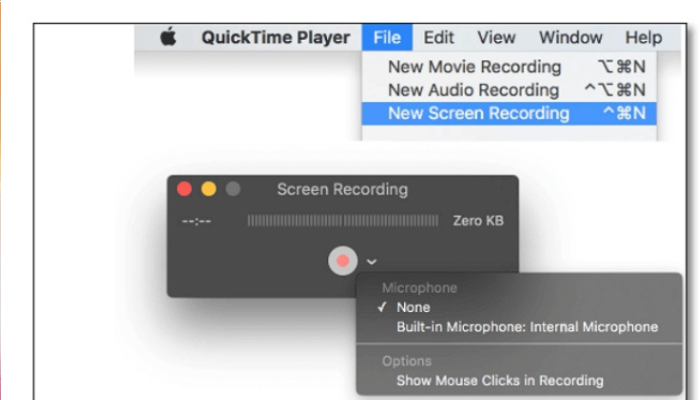Viewport: 700px width, 400px height.
Task: Start recording with the red record button
Action: click(x=343, y=261)
